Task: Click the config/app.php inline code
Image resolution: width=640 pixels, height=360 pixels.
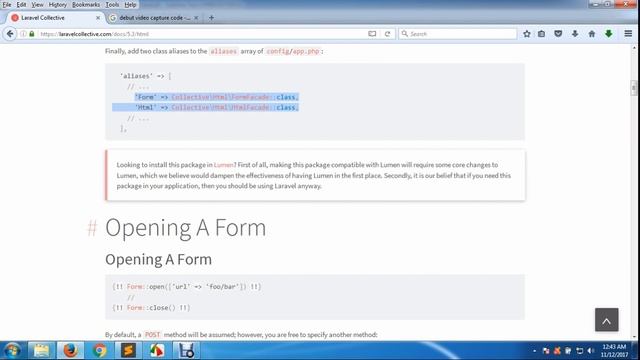Action: [x=293, y=51]
